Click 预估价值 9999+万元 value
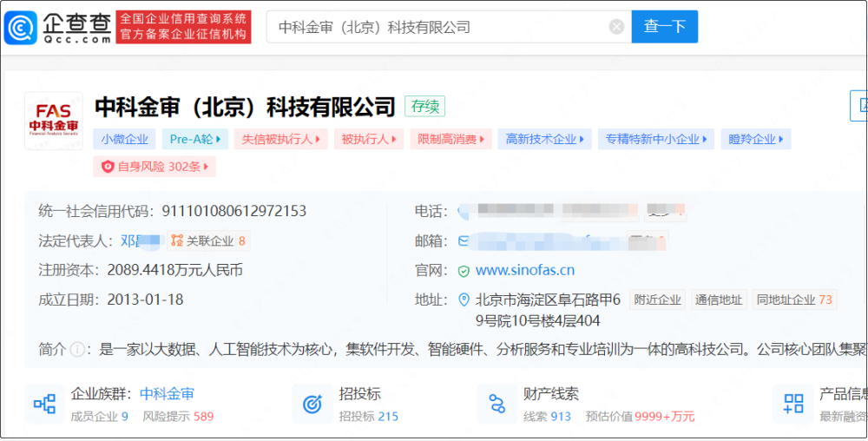This screenshot has width=868, height=441. (x=641, y=417)
